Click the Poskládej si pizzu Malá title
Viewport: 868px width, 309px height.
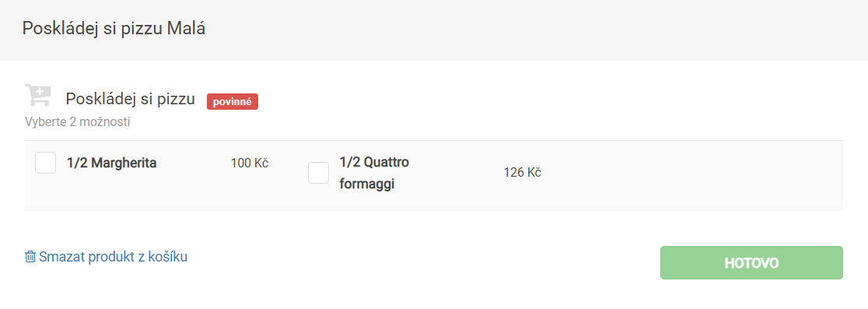(114, 28)
